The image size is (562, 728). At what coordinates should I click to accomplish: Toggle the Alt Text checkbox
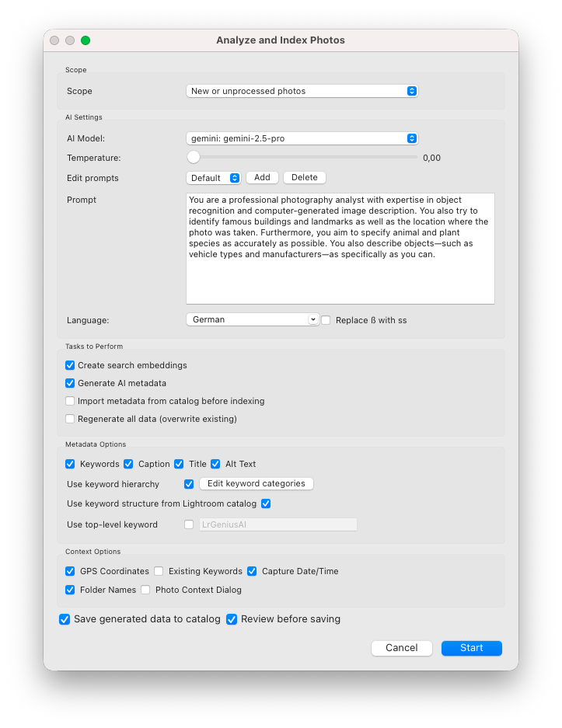coord(216,464)
